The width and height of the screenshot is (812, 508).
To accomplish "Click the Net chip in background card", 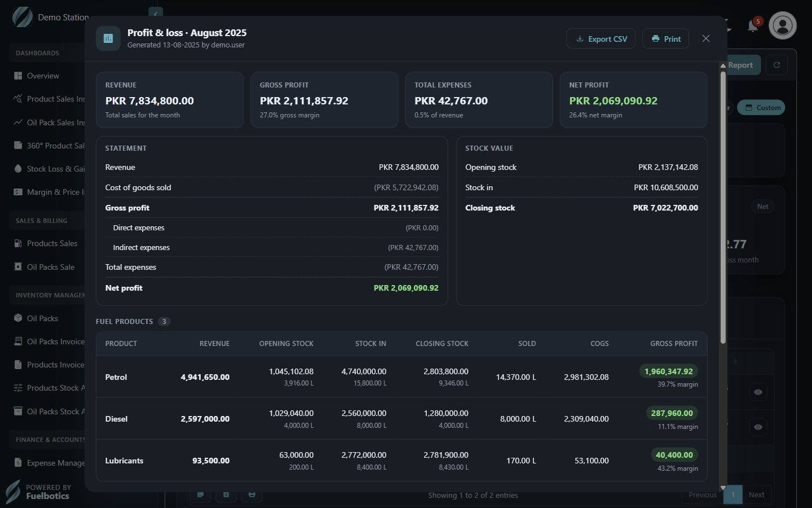I will [x=762, y=207].
